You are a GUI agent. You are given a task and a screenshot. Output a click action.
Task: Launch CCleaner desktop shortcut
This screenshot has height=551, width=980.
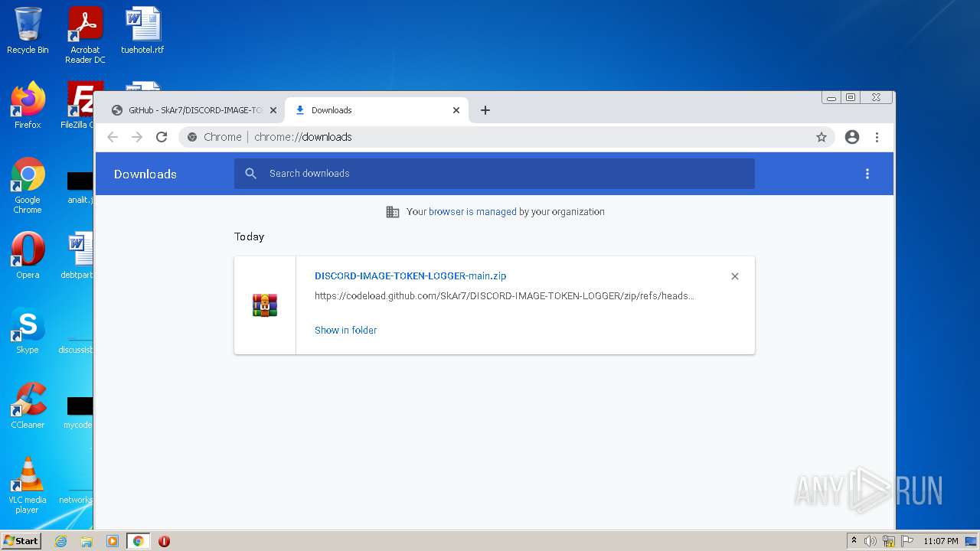tap(28, 406)
